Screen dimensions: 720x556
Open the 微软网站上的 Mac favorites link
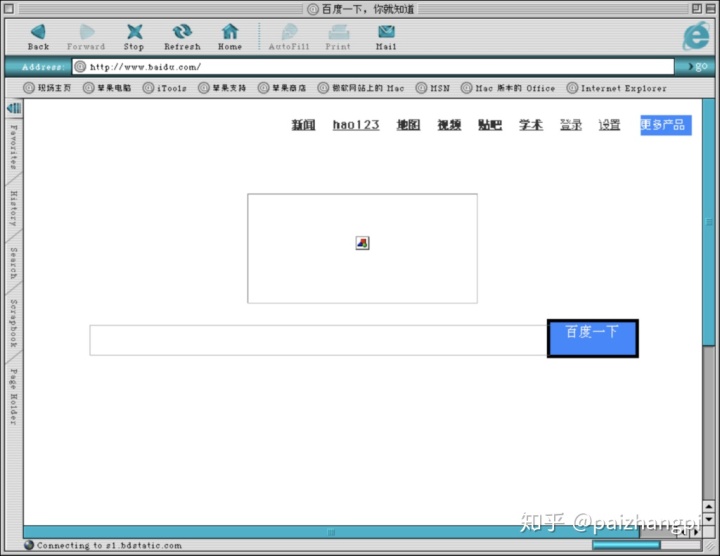[361, 88]
